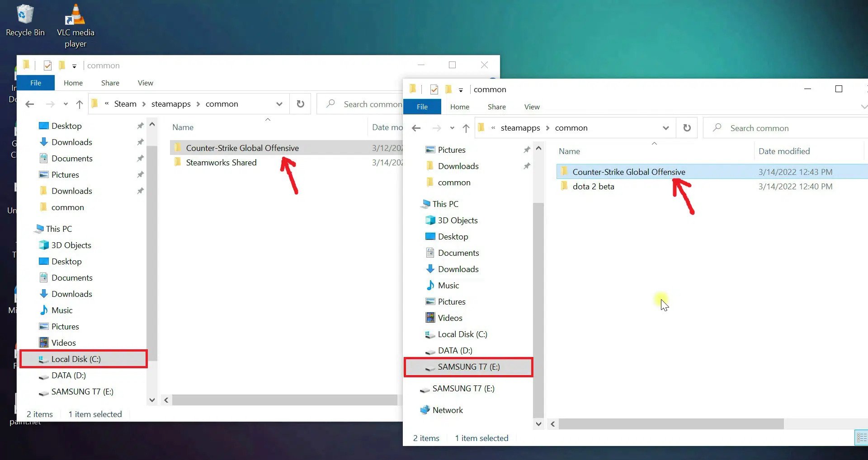Click Properties quick-access icon in right title bar
Image resolution: width=868 pixels, height=460 pixels.
pos(434,89)
